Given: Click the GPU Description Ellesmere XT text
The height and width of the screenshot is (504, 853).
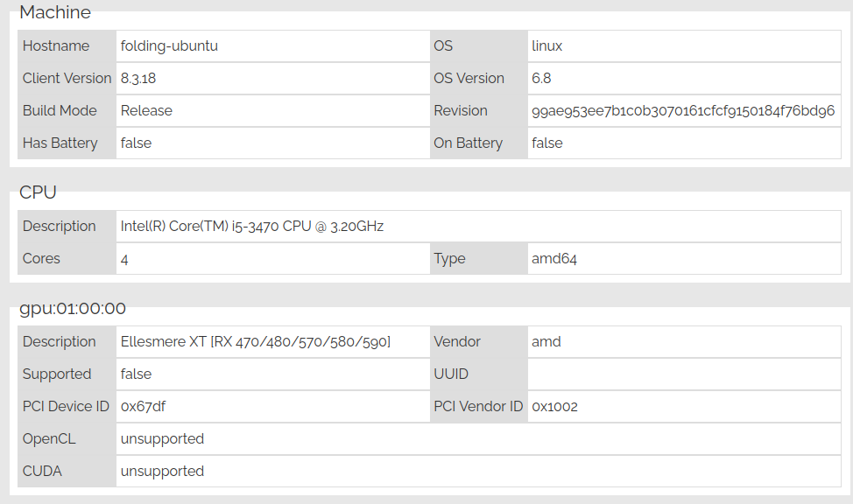Looking at the screenshot, I should [256, 342].
